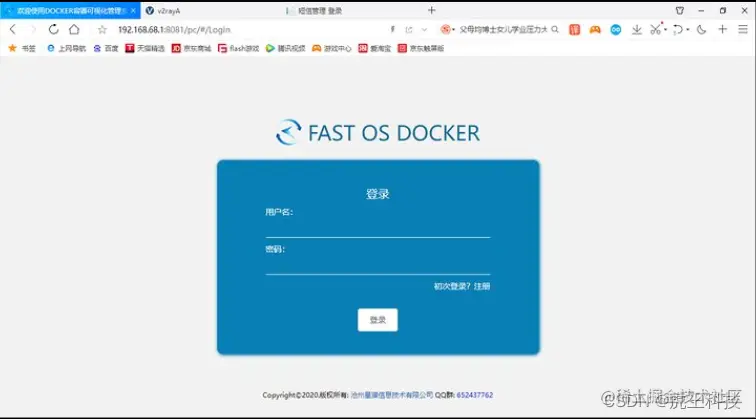Click the white 登录 login button
Viewport: 756px width, 419px height.
pyautogui.click(x=378, y=320)
